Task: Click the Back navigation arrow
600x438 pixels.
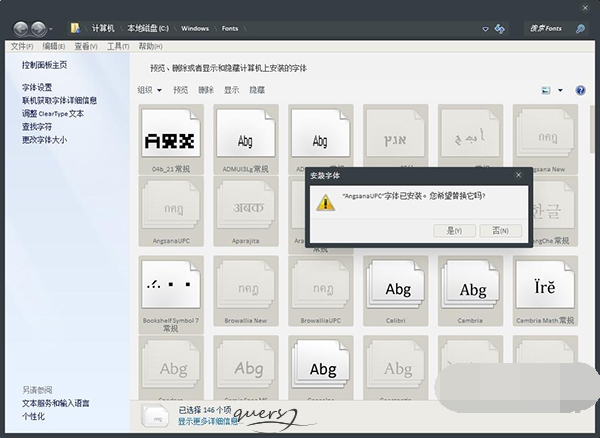Action: 21,29
